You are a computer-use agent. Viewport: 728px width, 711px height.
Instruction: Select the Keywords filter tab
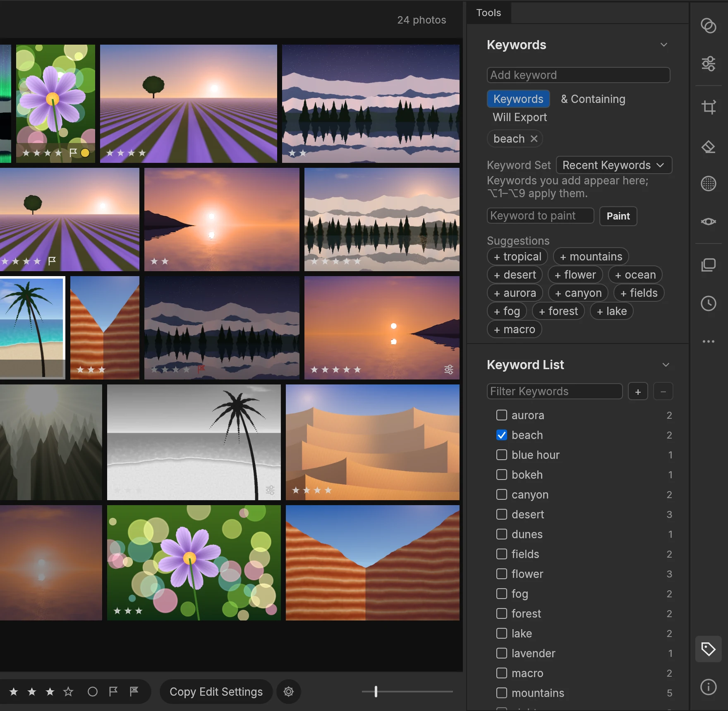518,99
